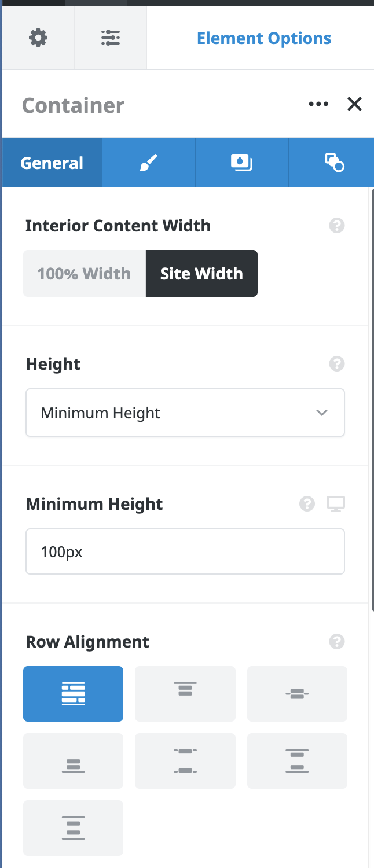Open the Height dropdown menu
This screenshot has height=868, width=374.
185,413
